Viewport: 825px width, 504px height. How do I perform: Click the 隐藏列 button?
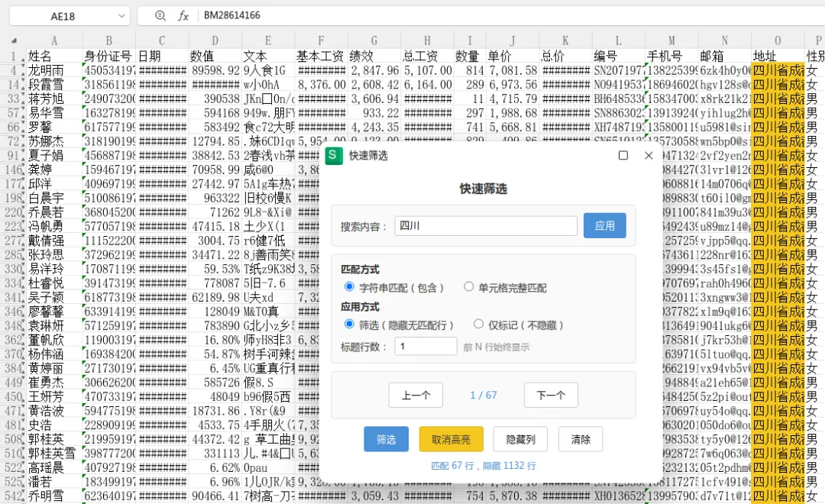point(520,439)
